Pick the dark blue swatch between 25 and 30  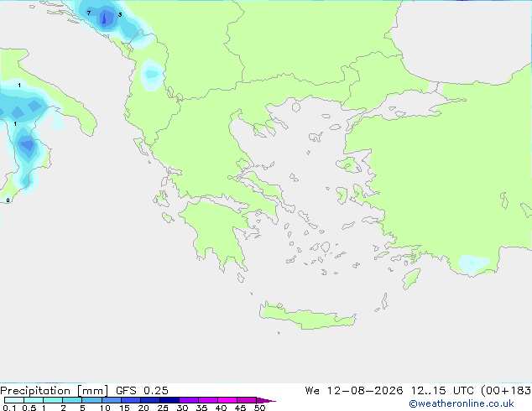(170, 400)
